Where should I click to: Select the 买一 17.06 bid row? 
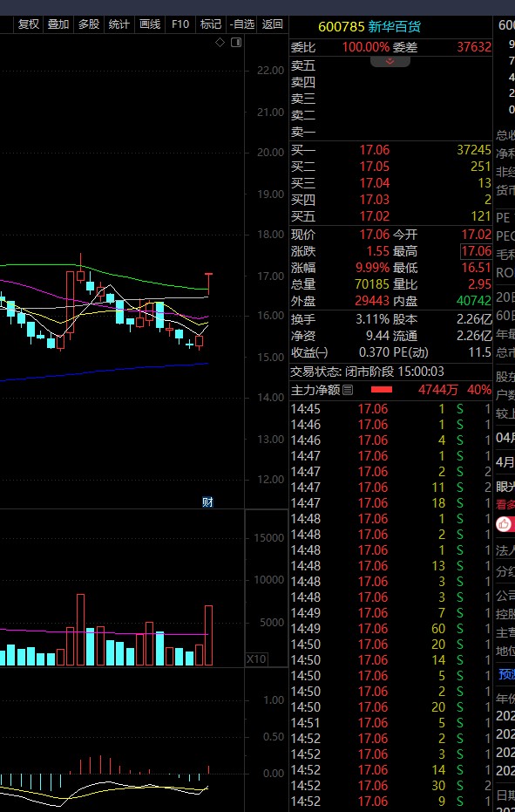pos(390,150)
